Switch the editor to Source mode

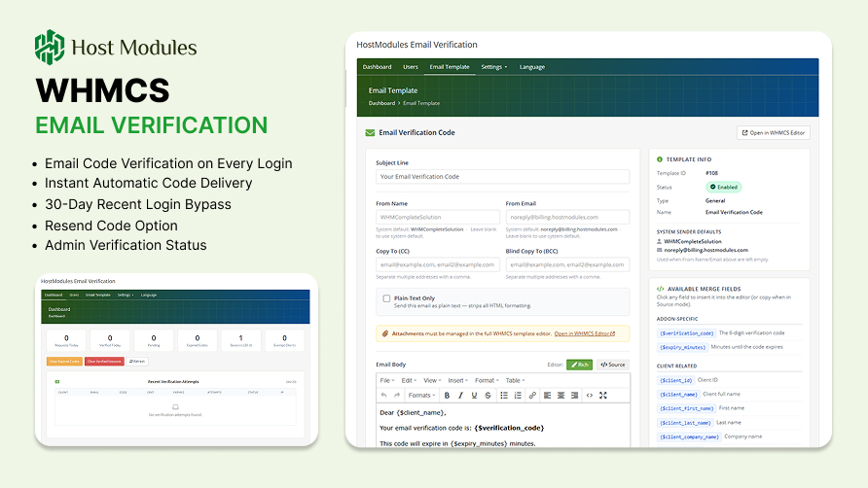613,365
